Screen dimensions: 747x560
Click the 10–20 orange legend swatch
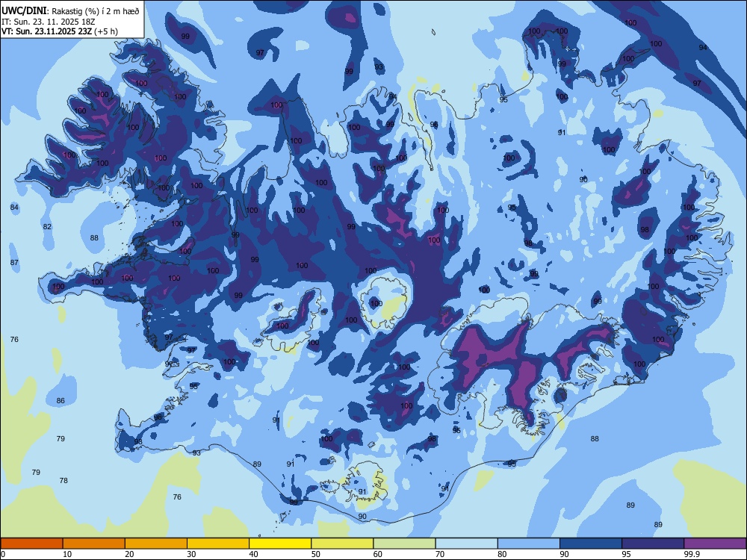coord(94,544)
